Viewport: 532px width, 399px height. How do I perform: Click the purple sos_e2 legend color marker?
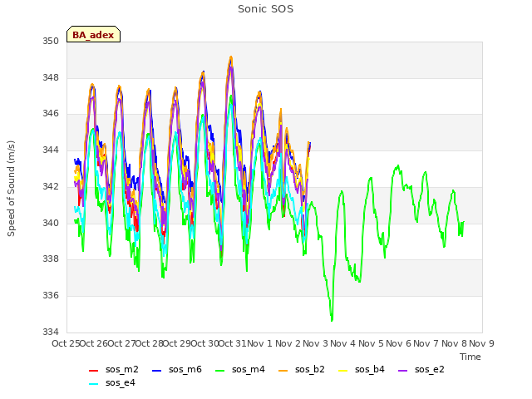tap(402, 371)
